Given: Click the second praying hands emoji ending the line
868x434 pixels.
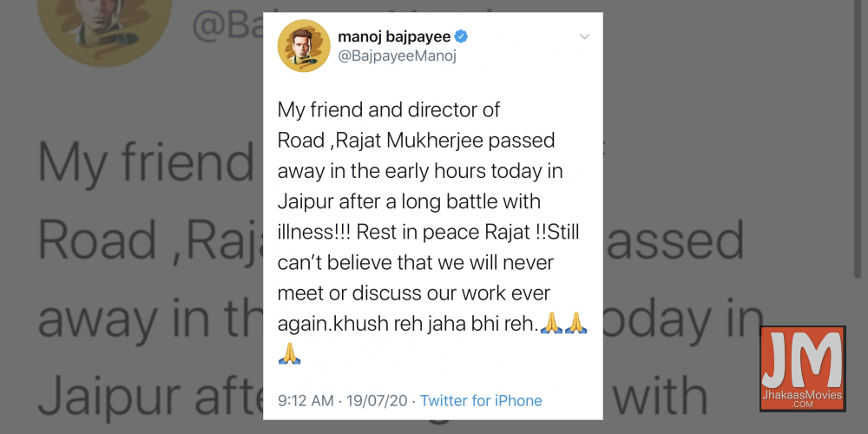Looking at the screenshot, I should pyautogui.click(x=575, y=323).
